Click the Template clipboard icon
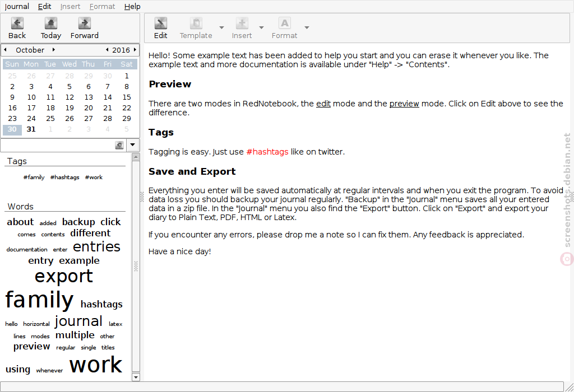This screenshot has height=392, width=574. click(196, 23)
